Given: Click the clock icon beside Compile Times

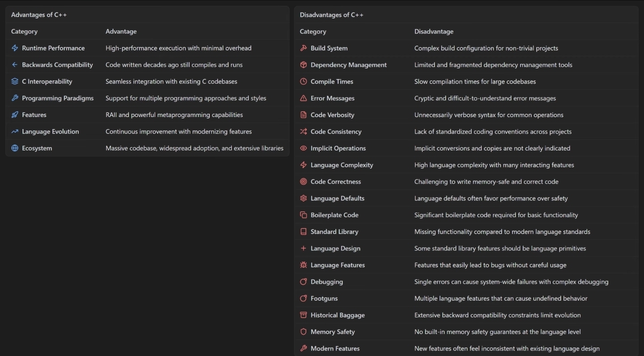Looking at the screenshot, I should (x=304, y=81).
